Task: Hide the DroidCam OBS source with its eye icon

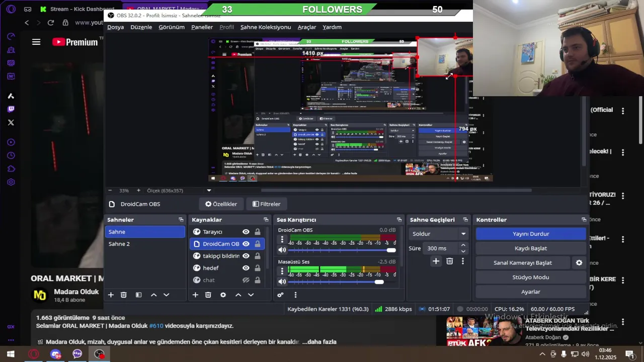Action: 246,244
